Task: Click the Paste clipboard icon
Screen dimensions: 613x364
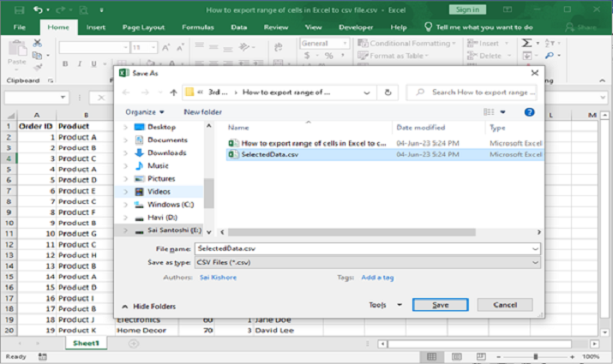Action: coord(17,49)
